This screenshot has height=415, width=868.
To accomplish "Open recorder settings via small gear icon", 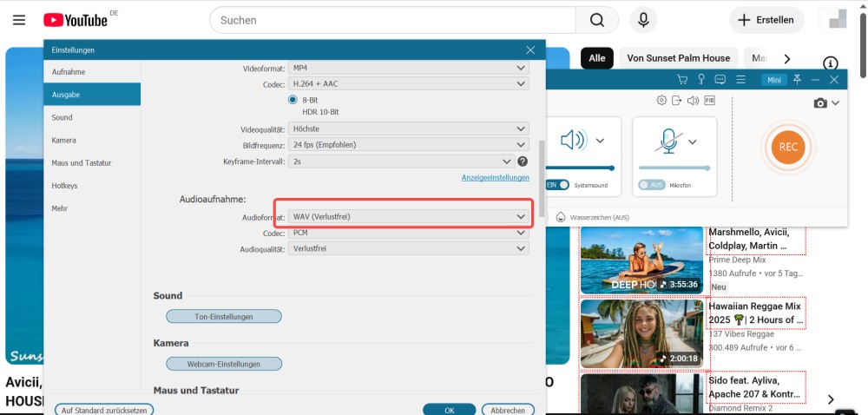I will coord(661,100).
